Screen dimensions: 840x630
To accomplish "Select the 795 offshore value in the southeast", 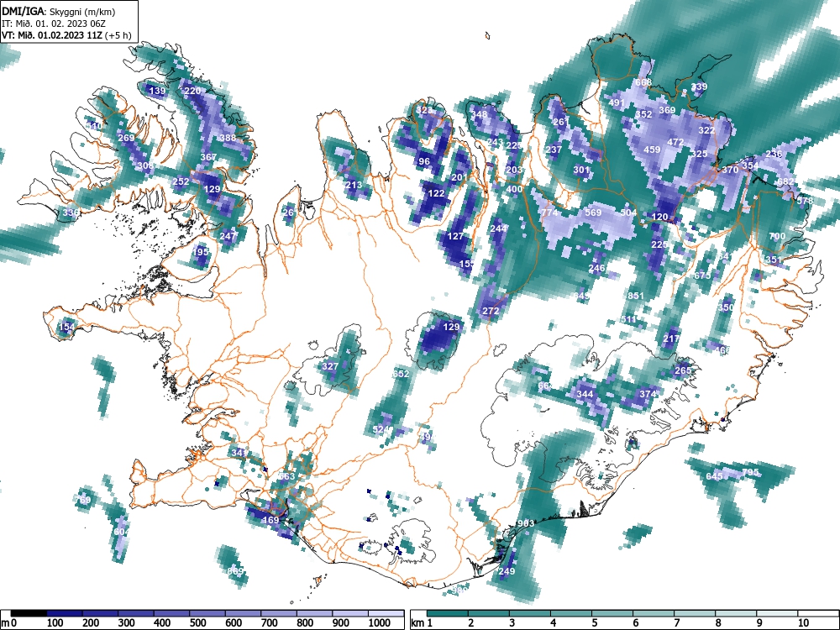I will pos(750,472).
